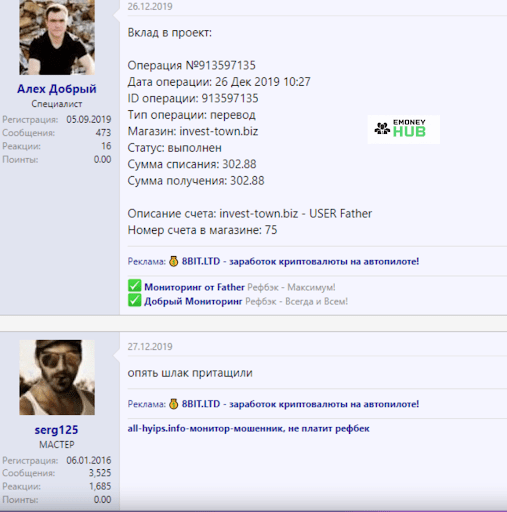Open the 8BIT.LTD ad link under Алех Добрый's post
The image size is (507, 512).
pyautogui.click(x=300, y=261)
